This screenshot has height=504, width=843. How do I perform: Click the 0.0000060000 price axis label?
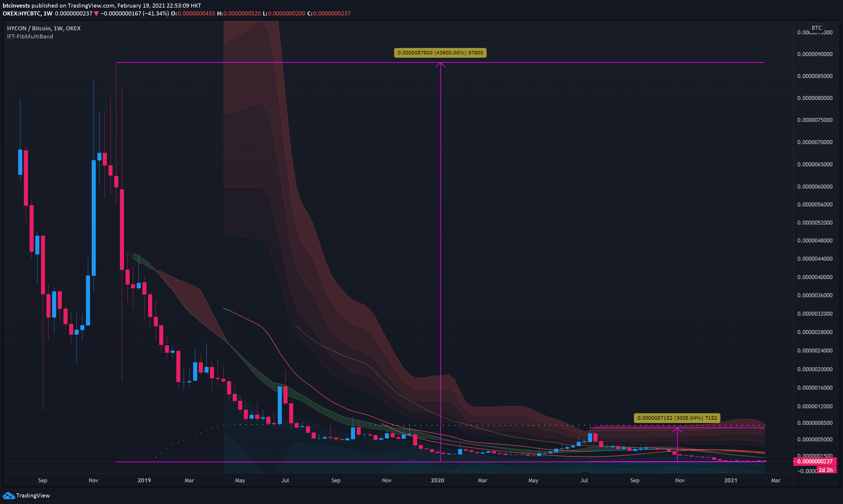pyautogui.click(x=815, y=186)
